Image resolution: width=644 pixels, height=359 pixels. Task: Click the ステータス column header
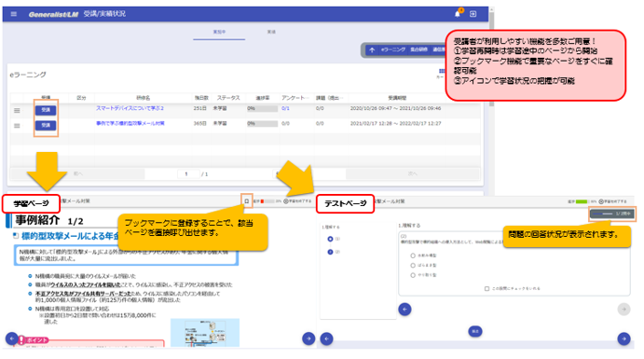[x=228, y=98]
